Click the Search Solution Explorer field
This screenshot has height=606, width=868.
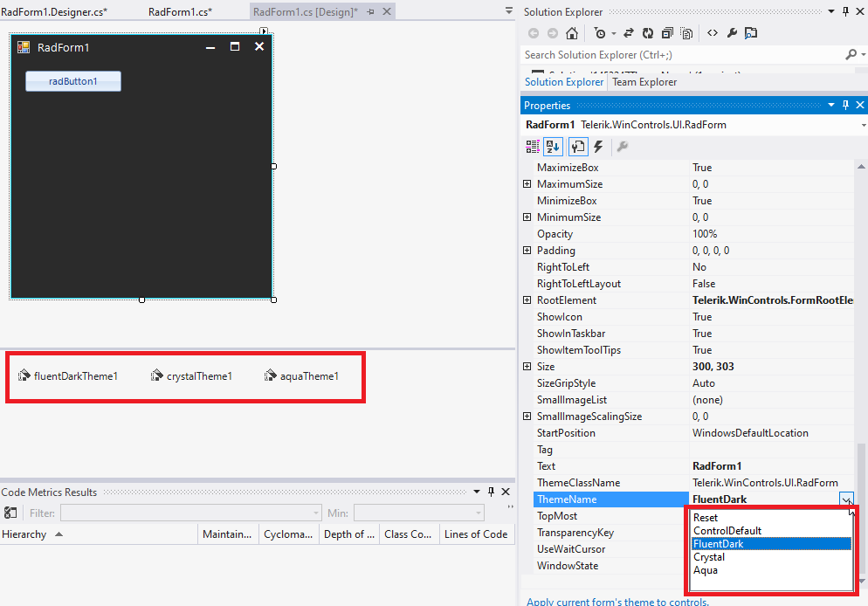pos(684,54)
